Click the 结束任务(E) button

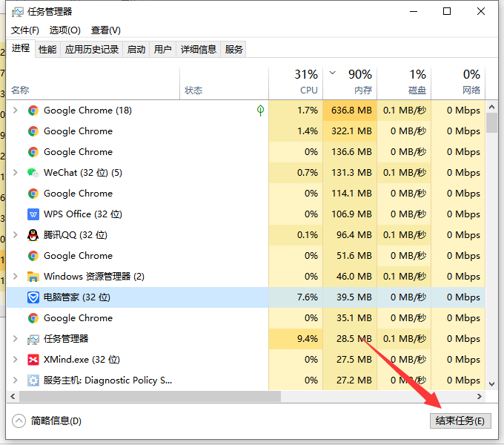click(460, 421)
